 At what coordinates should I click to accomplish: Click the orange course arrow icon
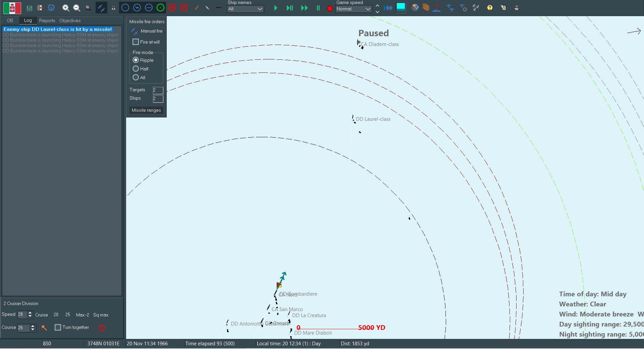tap(44, 328)
